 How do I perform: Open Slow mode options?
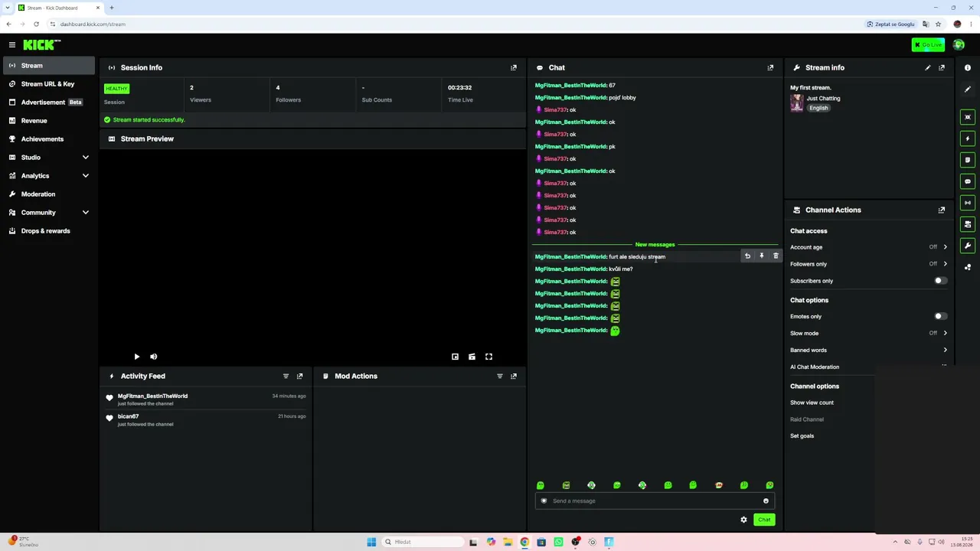pyautogui.click(x=868, y=333)
